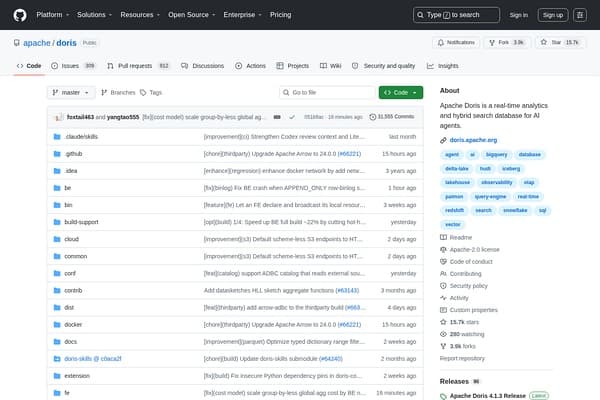Click the submodule icon next to doris-skills
The width and height of the screenshot is (600, 400).
pos(57,358)
